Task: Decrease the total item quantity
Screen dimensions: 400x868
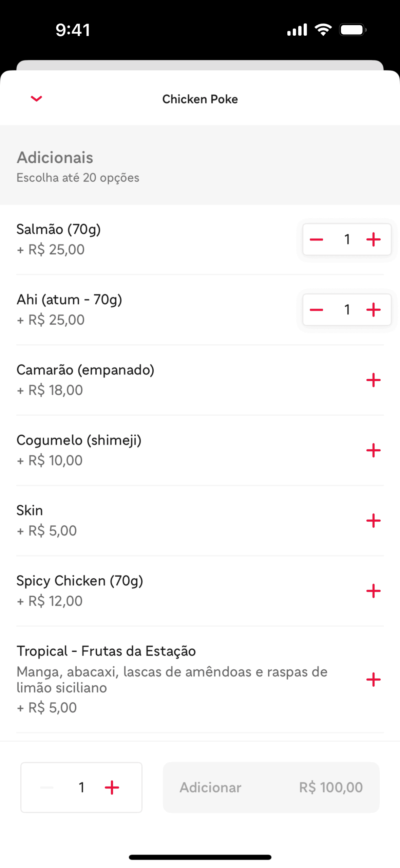Action: (x=47, y=788)
